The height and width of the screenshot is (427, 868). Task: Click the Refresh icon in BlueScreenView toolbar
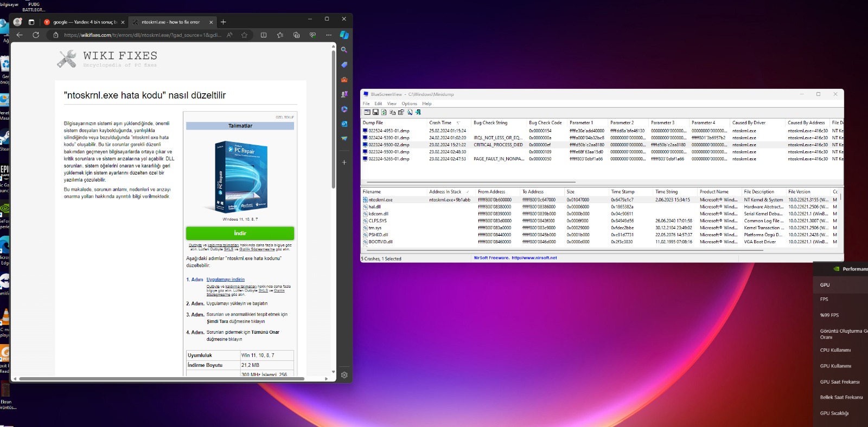384,112
